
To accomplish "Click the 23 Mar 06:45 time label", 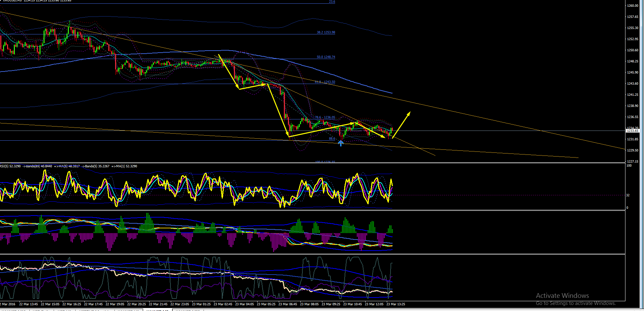I will 288,304.
